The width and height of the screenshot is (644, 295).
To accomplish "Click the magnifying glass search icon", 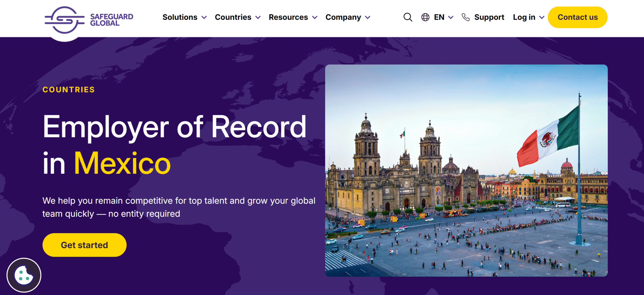I will 408,17.
